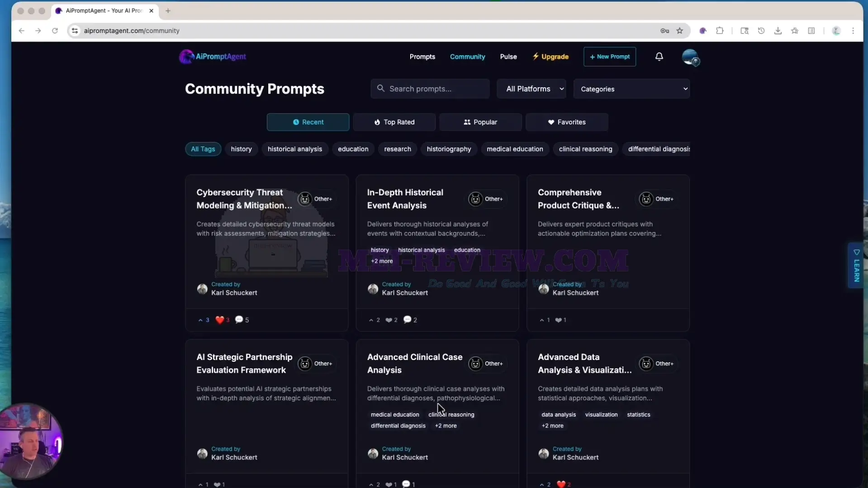Favorite the In-Depth Historical Event Analysis prompt

[x=391, y=320]
